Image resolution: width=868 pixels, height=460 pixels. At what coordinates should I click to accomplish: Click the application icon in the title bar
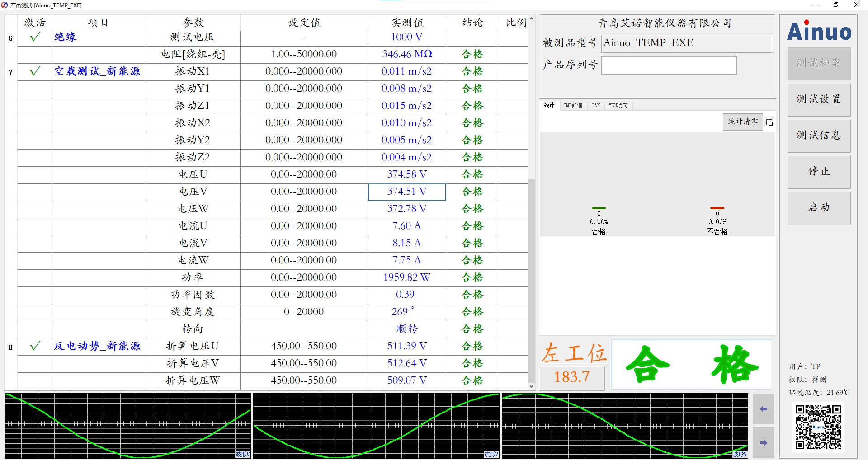coord(5,5)
